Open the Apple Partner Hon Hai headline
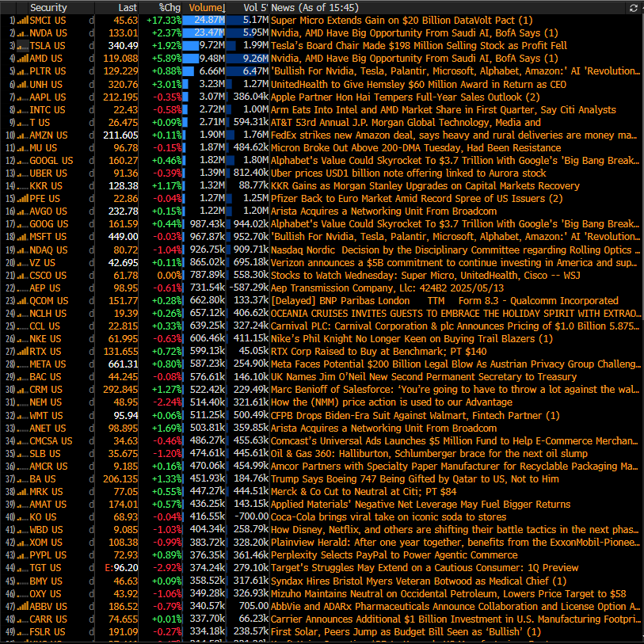 [405, 97]
